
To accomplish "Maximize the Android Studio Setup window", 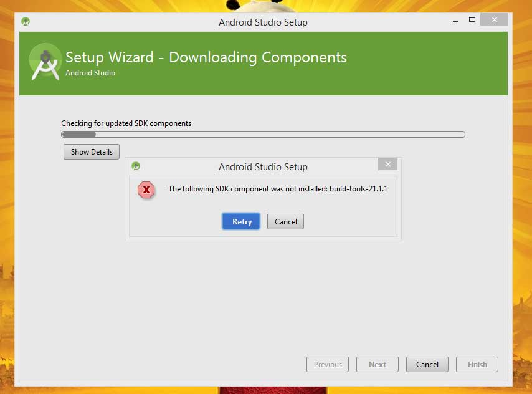I will point(472,20).
